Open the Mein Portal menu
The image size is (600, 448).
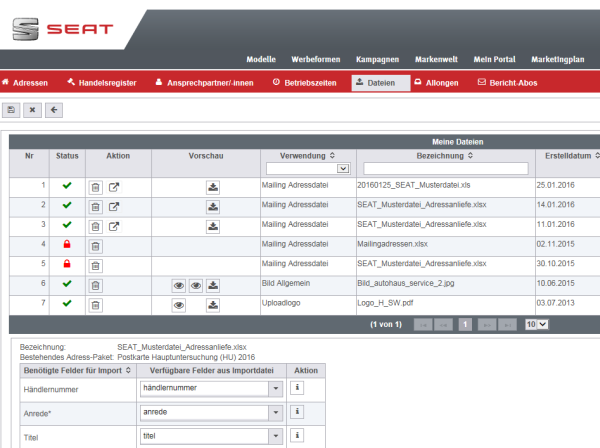tap(494, 59)
